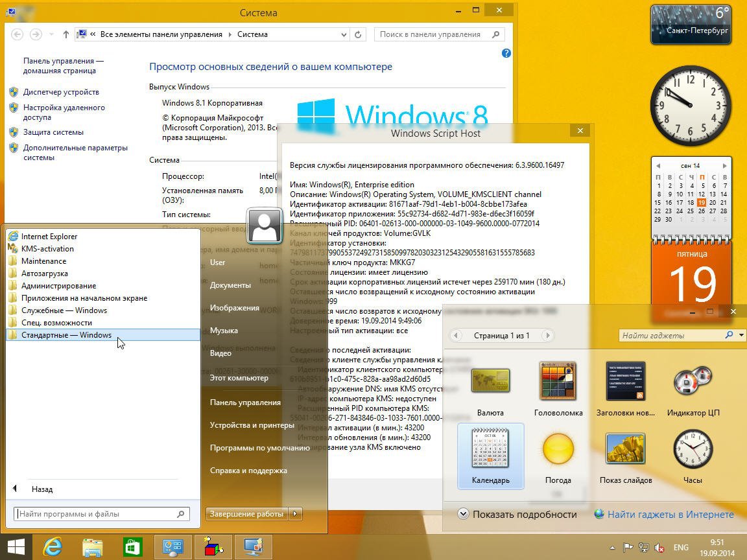Select the Календарь gadget
The width and height of the screenshot is (747, 560).
(491, 456)
